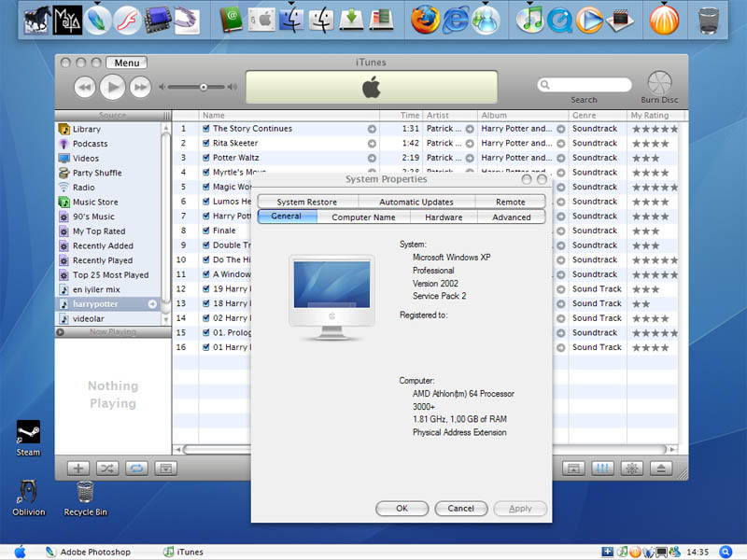Open the iTunes browse button at bottom right
This screenshot has height=560, width=747.
pyautogui.click(x=573, y=469)
